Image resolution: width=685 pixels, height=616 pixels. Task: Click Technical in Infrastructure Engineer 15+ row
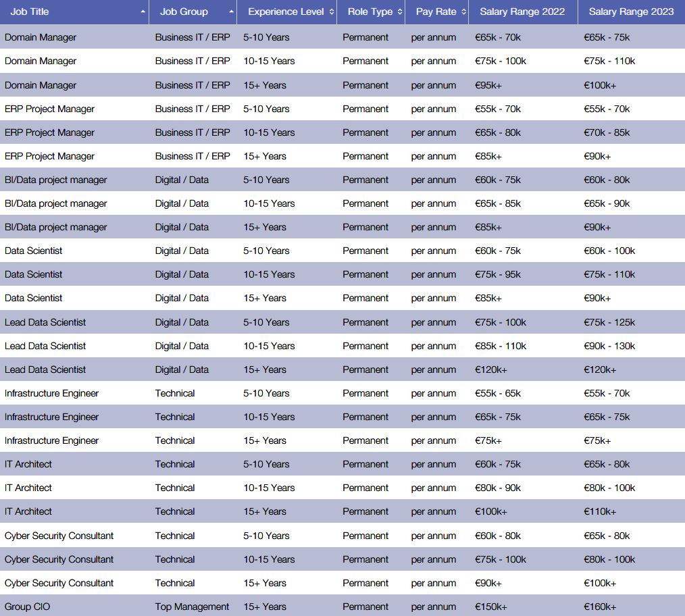tap(175, 440)
